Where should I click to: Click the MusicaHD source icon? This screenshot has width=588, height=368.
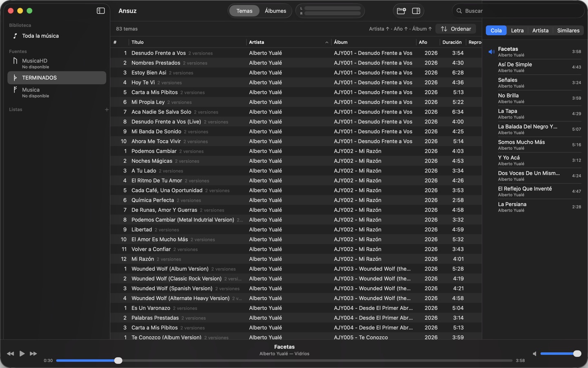pyautogui.click(x=15, y=61)
